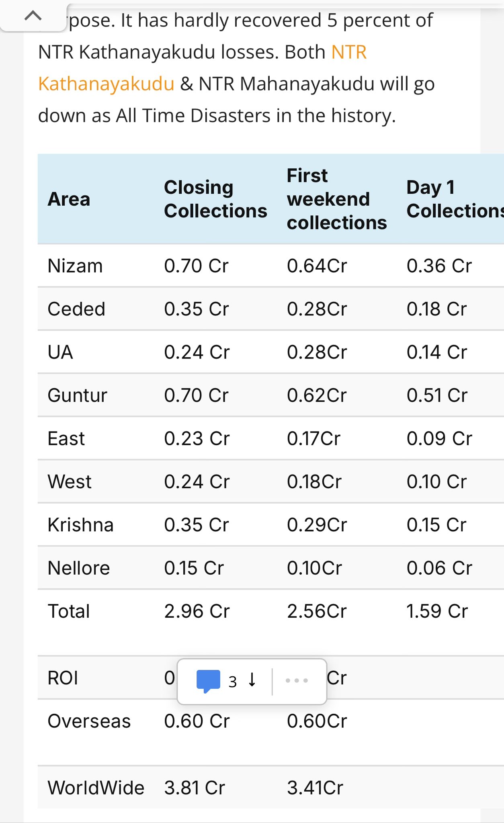Viewport: 504px width, 823px height.
Task: Select the Nellore row label
Action: point(79,568)
